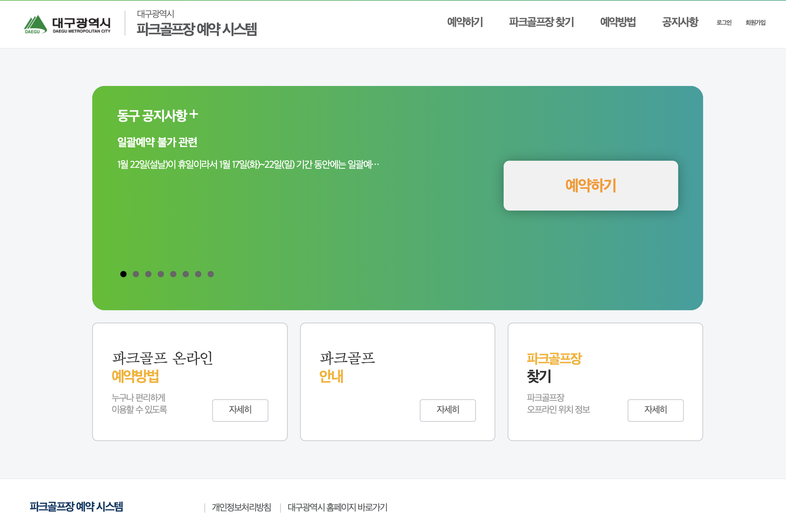The image size is (786, 532).
Task: Click 자세히 on the 파크골프장 찾기 card
Action: tap(655, 410)
